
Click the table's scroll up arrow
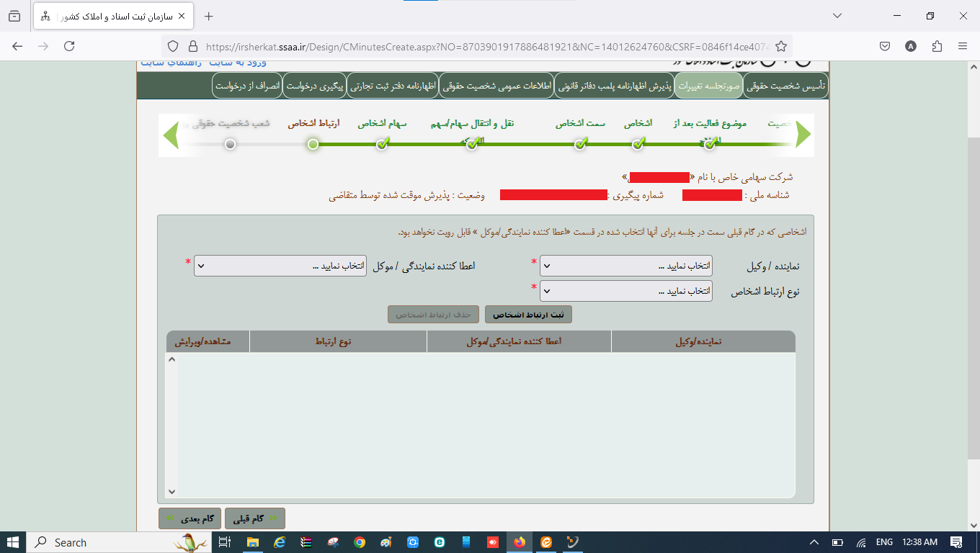[x=172, y=359]
